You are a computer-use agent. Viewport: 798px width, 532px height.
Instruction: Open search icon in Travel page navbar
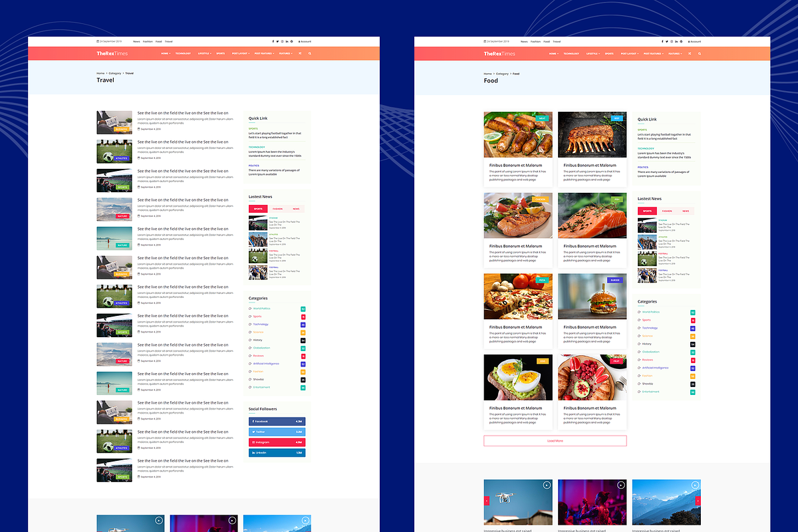pos(310,53)
